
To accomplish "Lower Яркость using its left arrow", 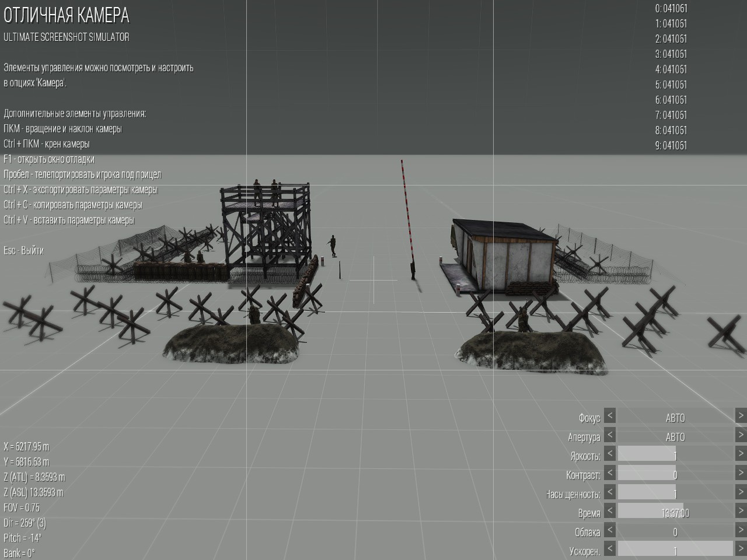I will (x=609, y=454).
